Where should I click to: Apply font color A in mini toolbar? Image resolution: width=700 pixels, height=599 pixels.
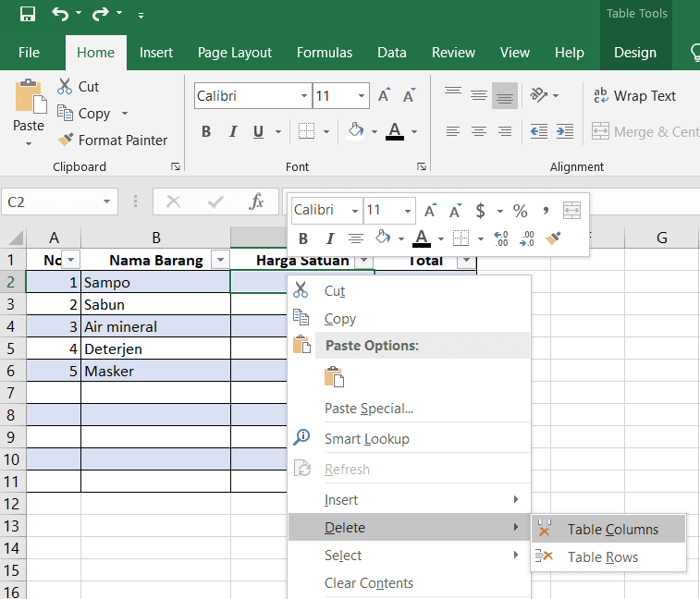[x=422, y=238]
